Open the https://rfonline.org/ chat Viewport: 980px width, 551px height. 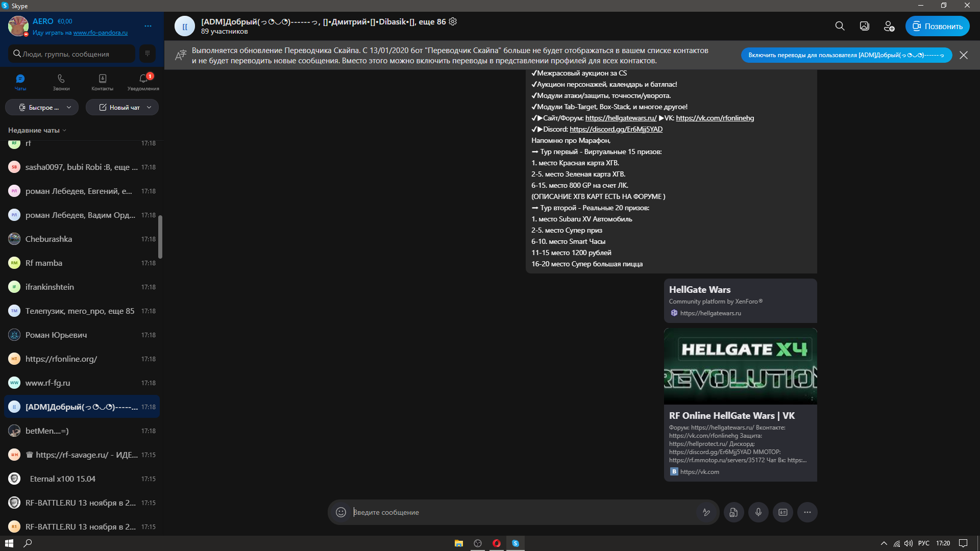pyautogui.click(x=82, y=359)
